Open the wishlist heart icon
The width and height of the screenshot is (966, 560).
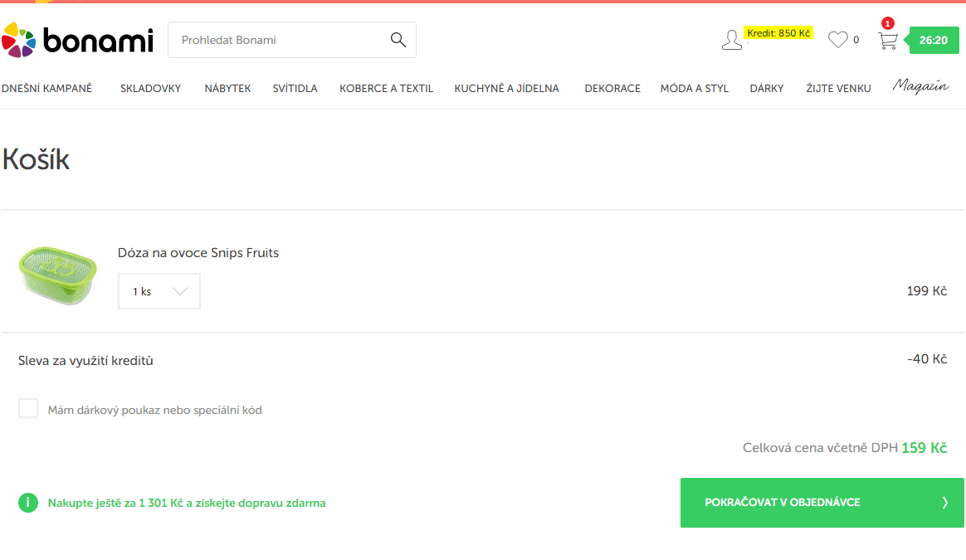click(837, 40)
